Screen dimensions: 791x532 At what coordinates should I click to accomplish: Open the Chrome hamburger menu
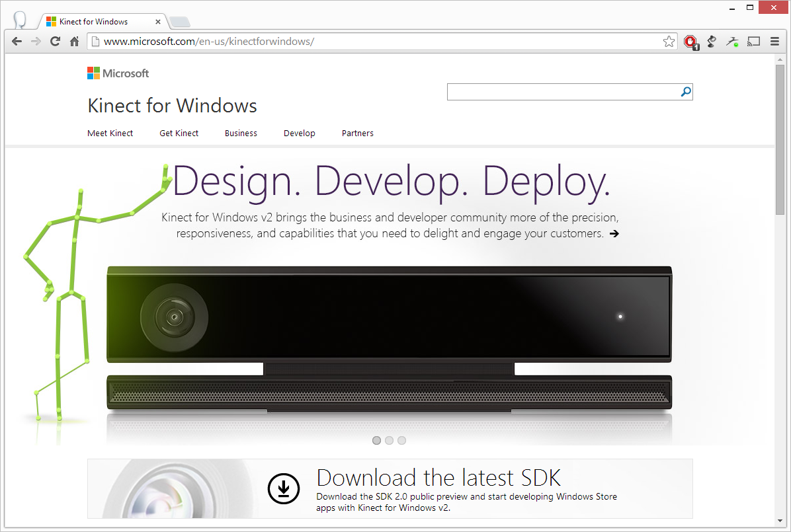[774, 42]
